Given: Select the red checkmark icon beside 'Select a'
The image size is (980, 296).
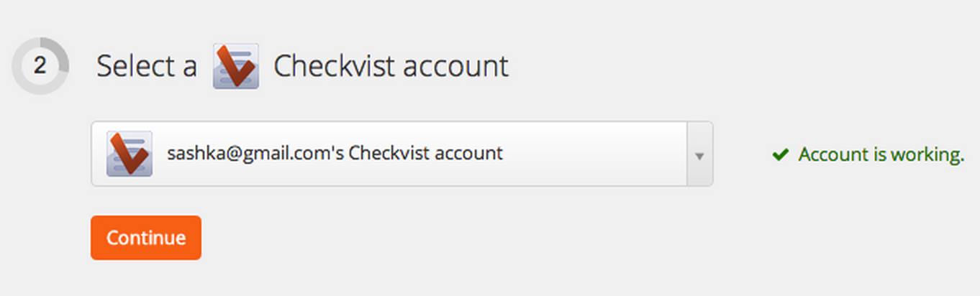Looking at the screenshot, I should click(236, 66).
